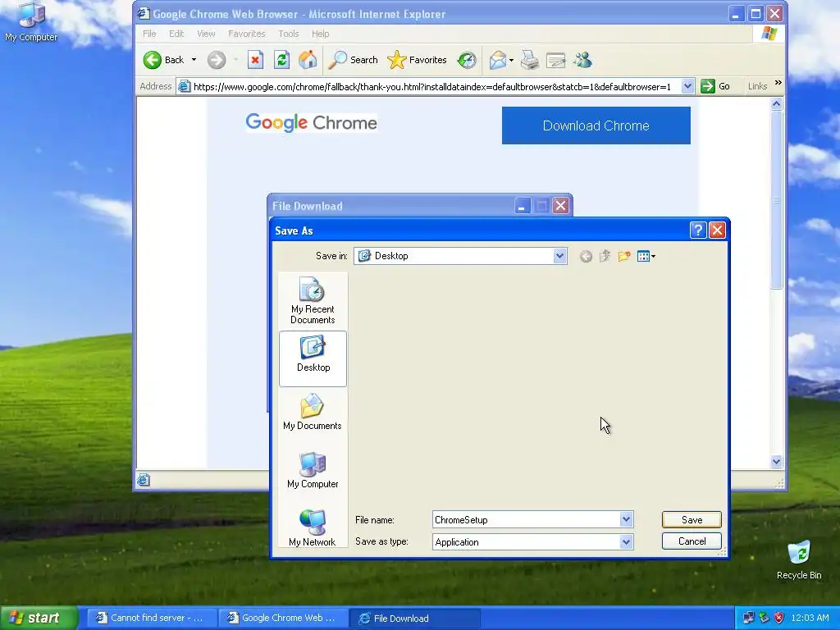
Task: Click the Home icon in IE toolbar
Action: (x=308, y=60)
